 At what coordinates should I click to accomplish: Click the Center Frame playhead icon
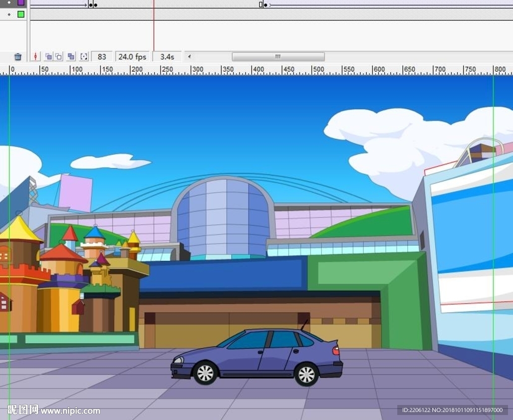[35, 57]
